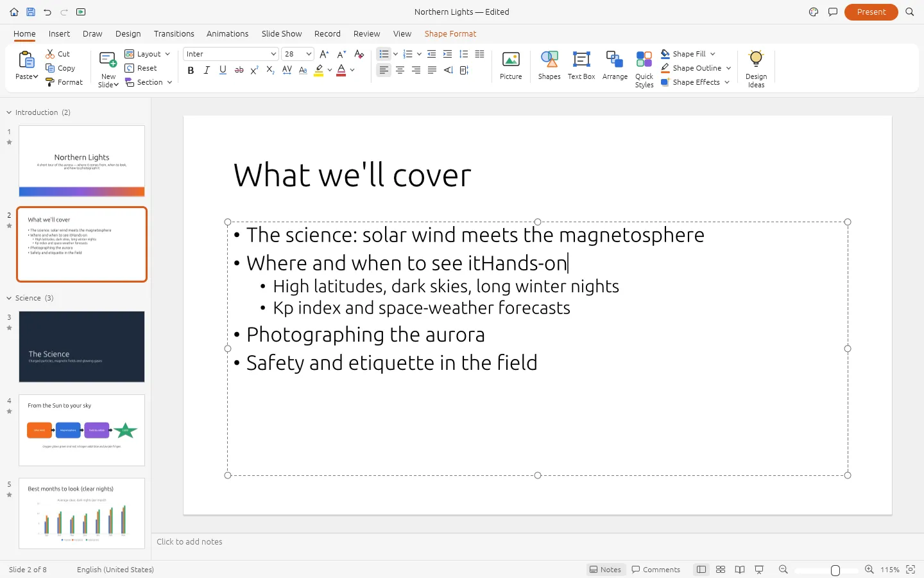Select slide 4 thumbnail From the Sun to your sky
924x578 pixels.
(81, 430)
